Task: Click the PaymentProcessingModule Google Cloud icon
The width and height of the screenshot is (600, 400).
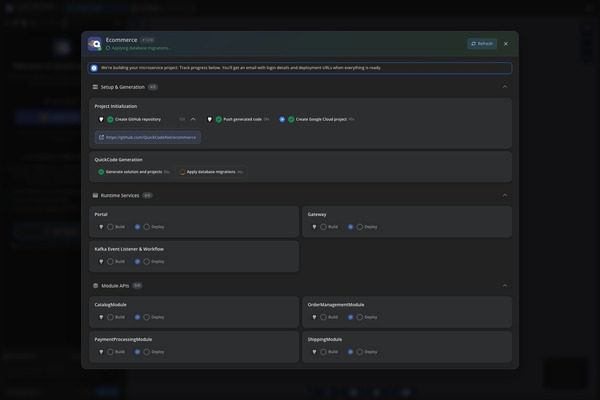Action: click(137, 352)
